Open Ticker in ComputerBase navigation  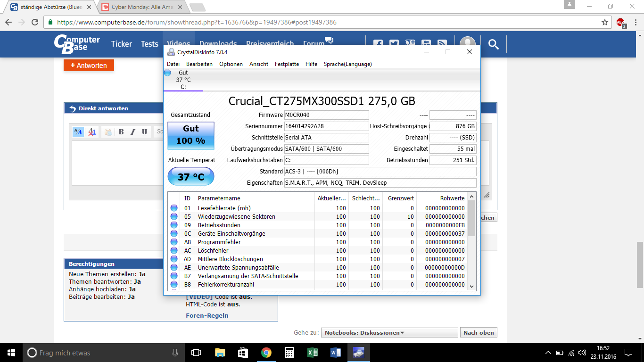coord(122,44)
